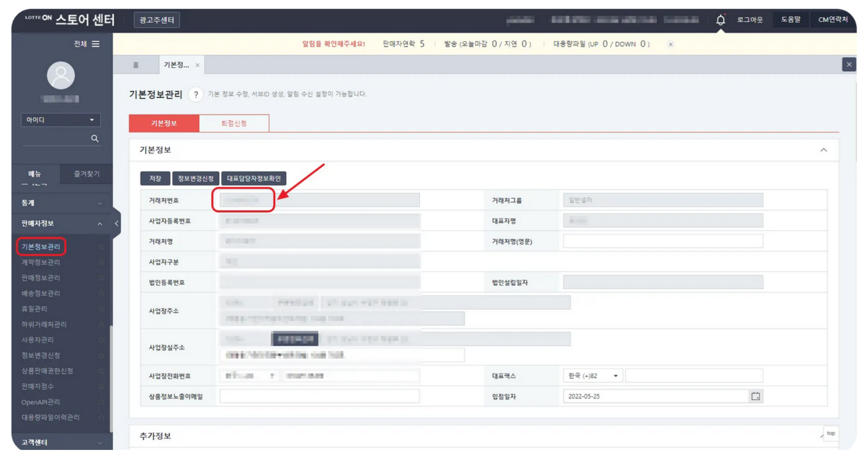Favorite 기본정보관리 with the star
Viewport: 868px width, 459px height.
tap(101, 247)
